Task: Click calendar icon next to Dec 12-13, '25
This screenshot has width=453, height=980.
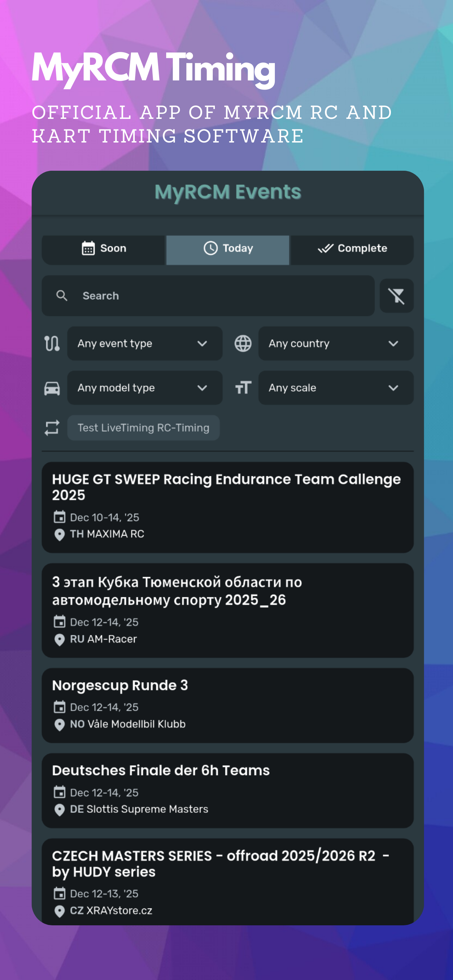Action: pos(59,893)
